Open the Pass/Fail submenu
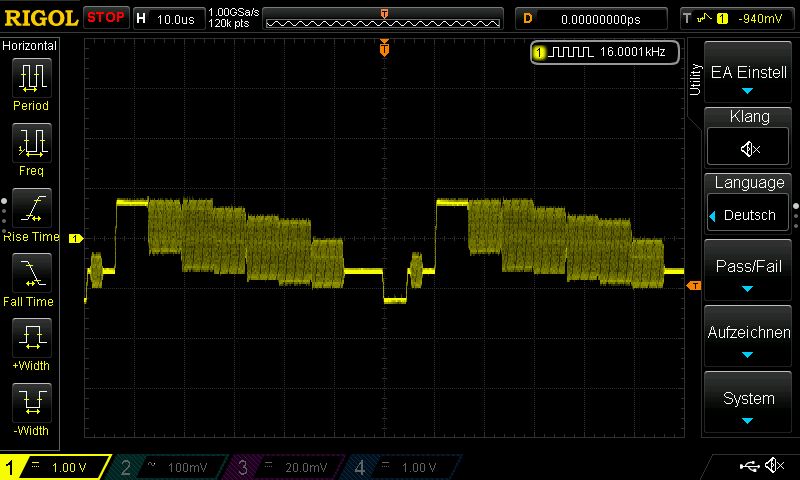The image size is (800, 480). tap(749, 274)
